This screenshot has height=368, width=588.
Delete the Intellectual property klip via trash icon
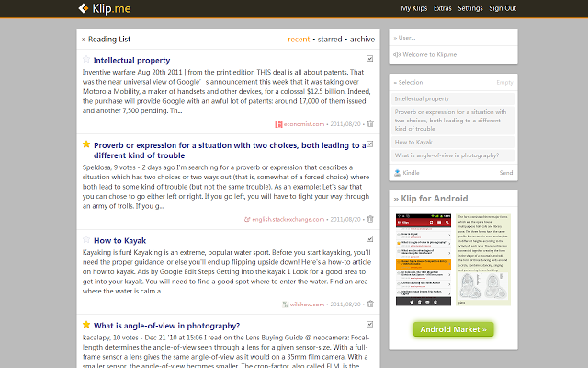click(x=370, y=123)
